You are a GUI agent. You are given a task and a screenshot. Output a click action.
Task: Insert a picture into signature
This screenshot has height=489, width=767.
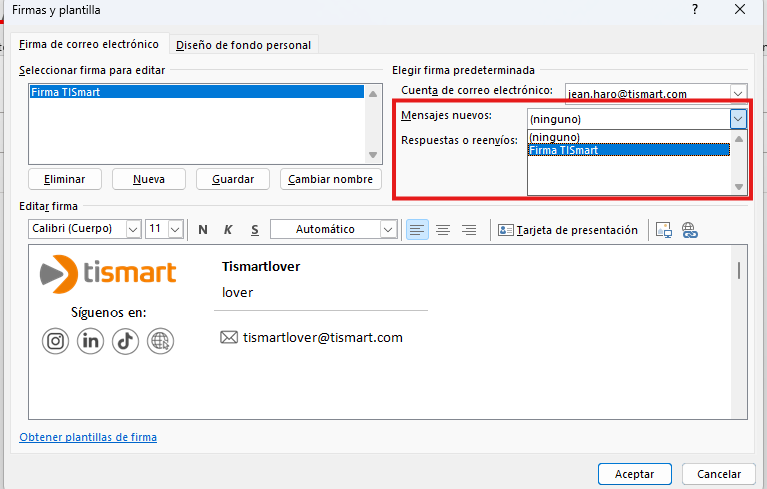pyautogui.click(x=664, y=229)
